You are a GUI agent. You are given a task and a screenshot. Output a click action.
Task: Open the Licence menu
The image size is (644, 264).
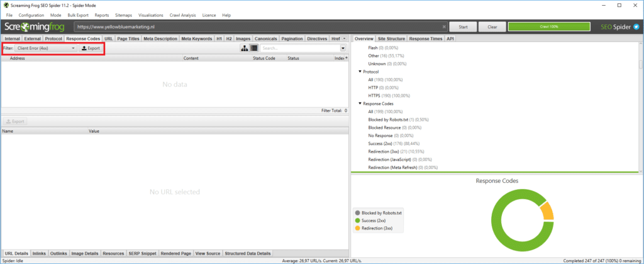[209, 15]
